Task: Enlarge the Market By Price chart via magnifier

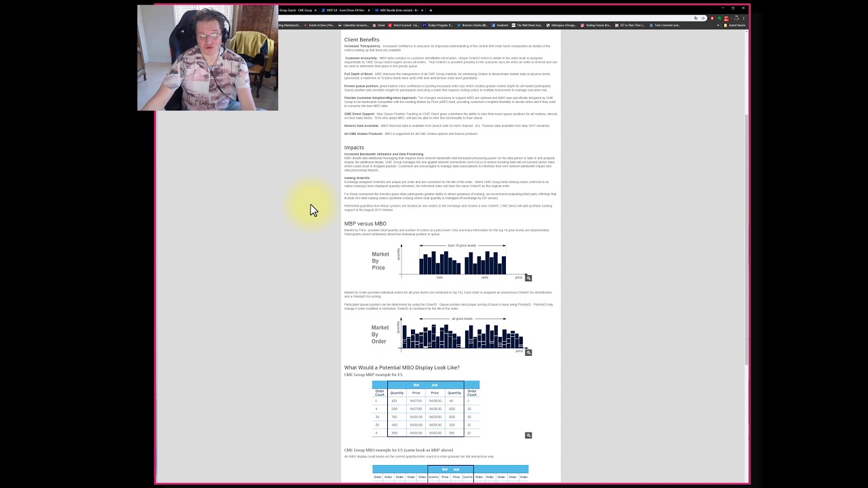Action: coord(528,278)
